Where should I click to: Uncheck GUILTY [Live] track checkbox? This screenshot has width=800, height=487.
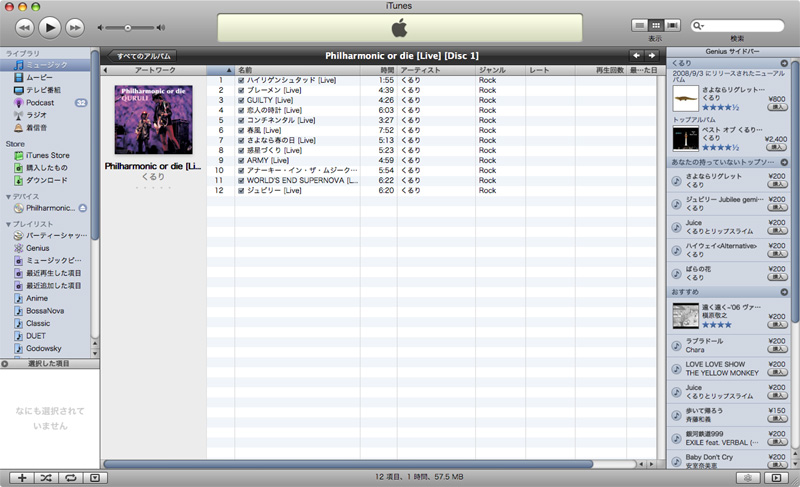(x=241, y=100)
